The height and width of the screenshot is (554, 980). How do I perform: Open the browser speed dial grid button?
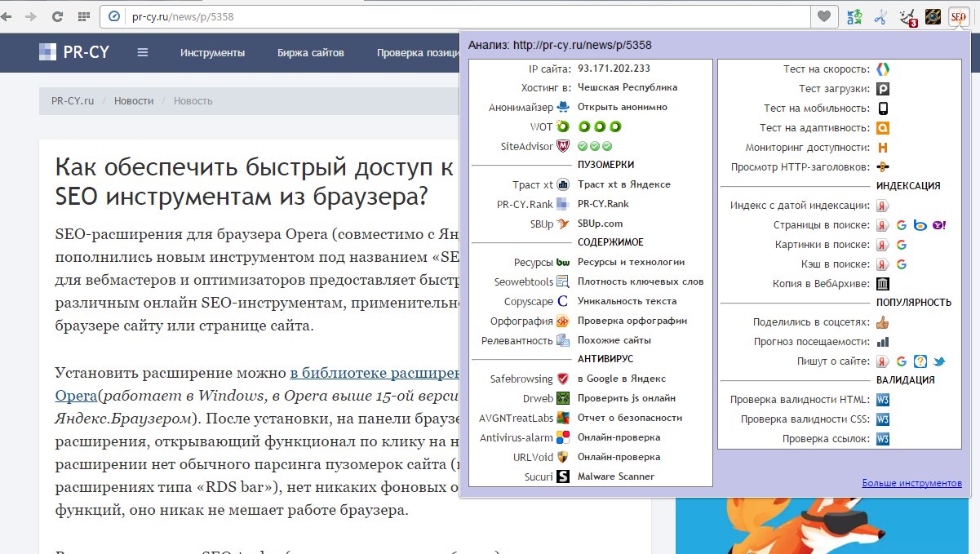tap(84, 16)
